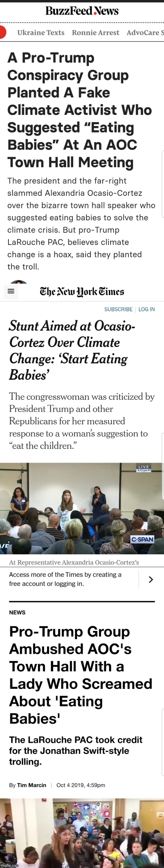Viewport: 164px width, 868px height.
Task: Open the Ukraine Texts trending topic
Action: click(41, 33)
